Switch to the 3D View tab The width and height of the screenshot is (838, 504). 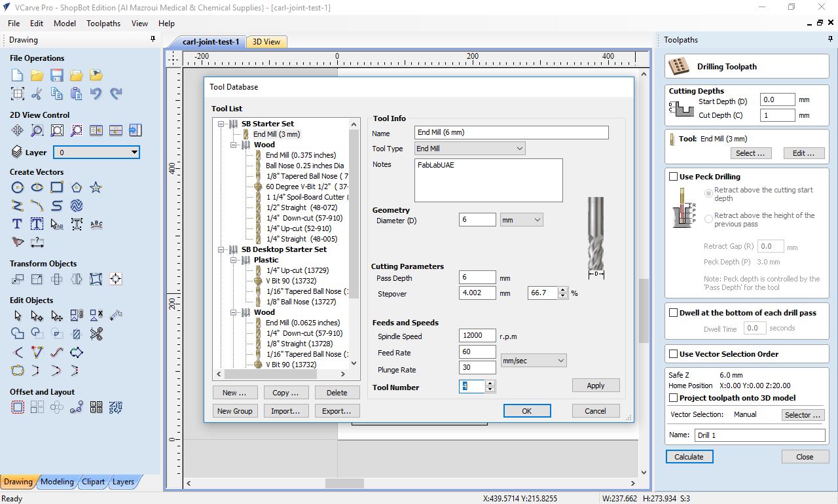[266, 42]
